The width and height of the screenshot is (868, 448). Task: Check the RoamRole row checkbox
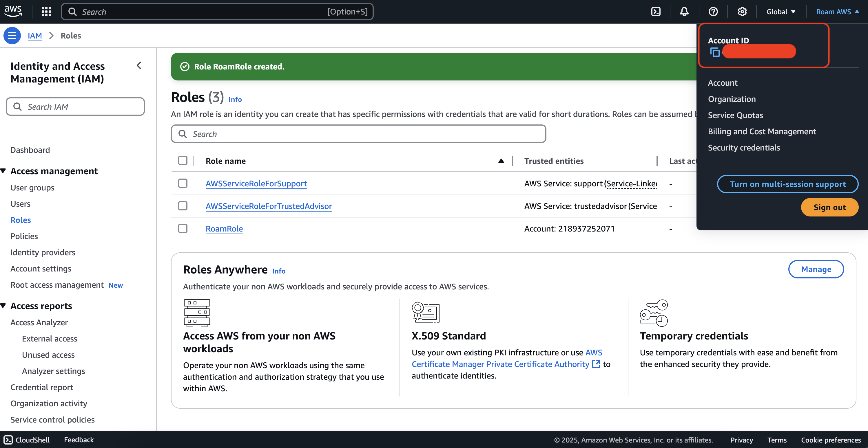pos(183,228)
